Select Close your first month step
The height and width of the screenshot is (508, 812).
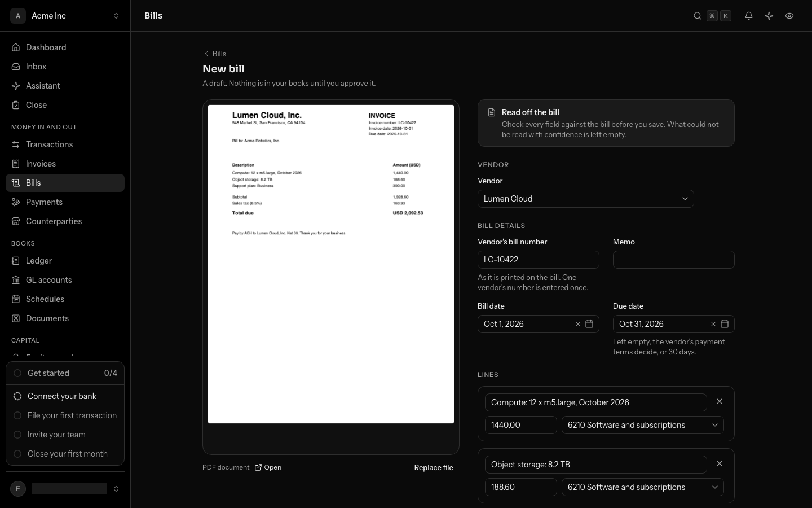point(65,454)
